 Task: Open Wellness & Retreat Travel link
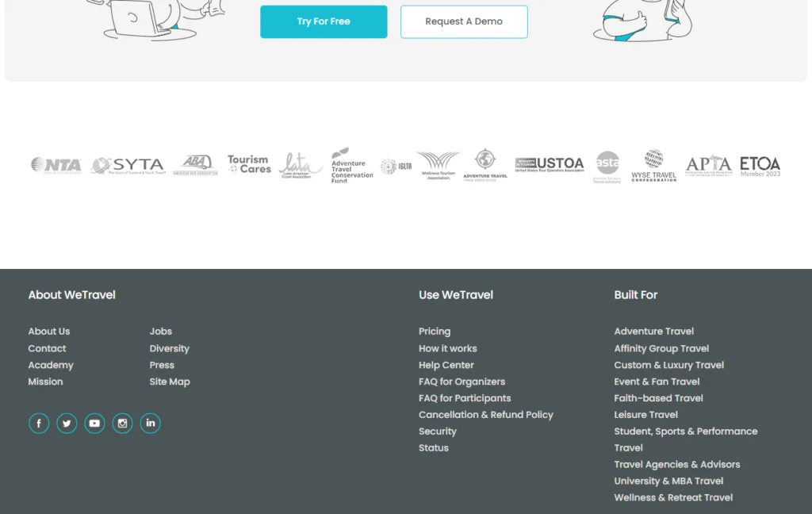tap(674, 498)
